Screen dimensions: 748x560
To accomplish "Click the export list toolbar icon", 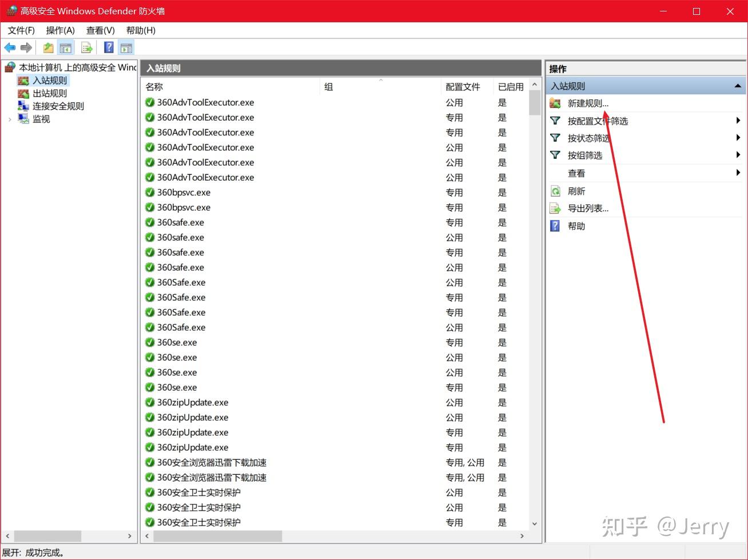I will tap(87, 48).
